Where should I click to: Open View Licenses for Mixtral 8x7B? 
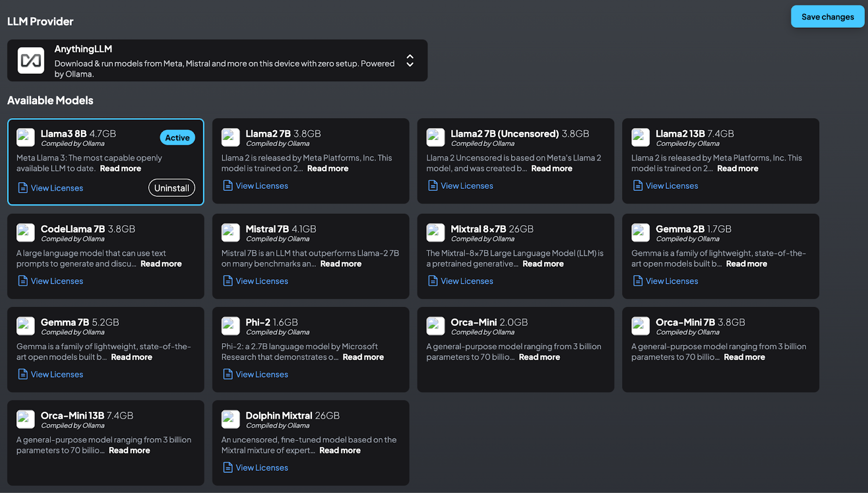tap(461, 281)
